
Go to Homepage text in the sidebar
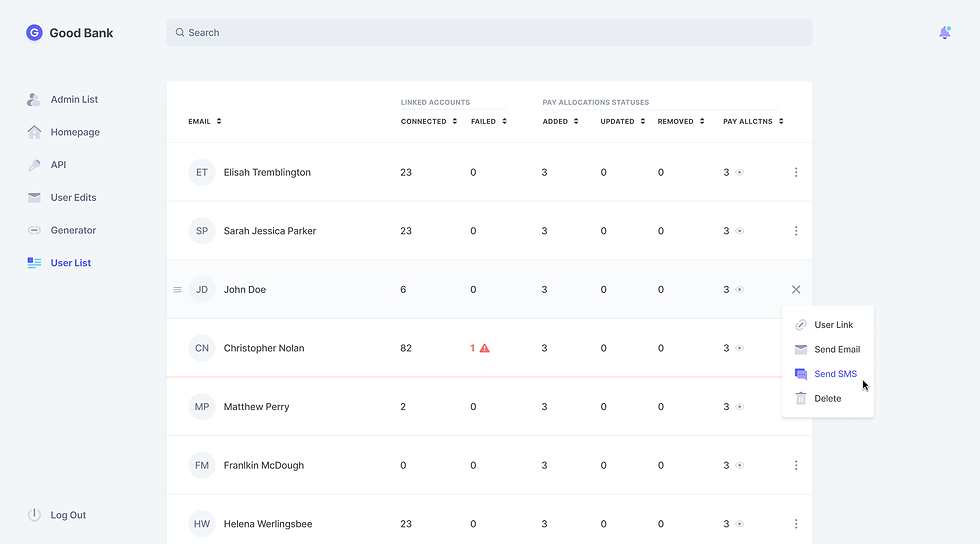pos(75,132)
